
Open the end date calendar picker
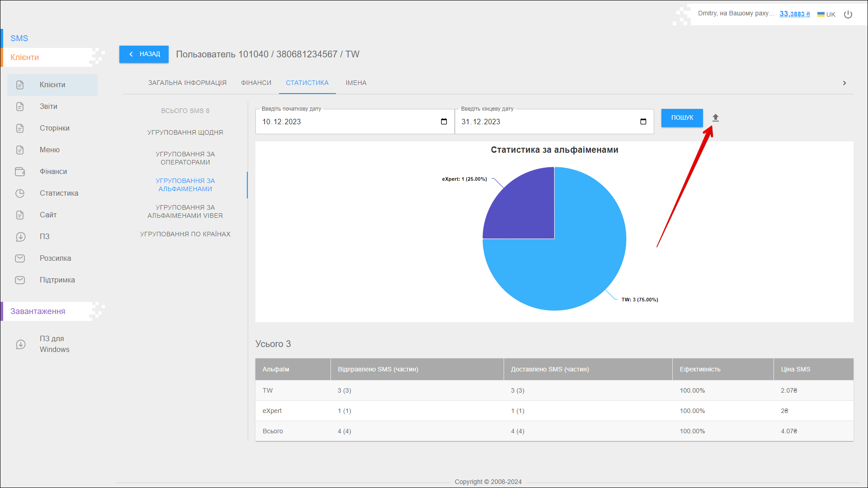coord(643,122)
